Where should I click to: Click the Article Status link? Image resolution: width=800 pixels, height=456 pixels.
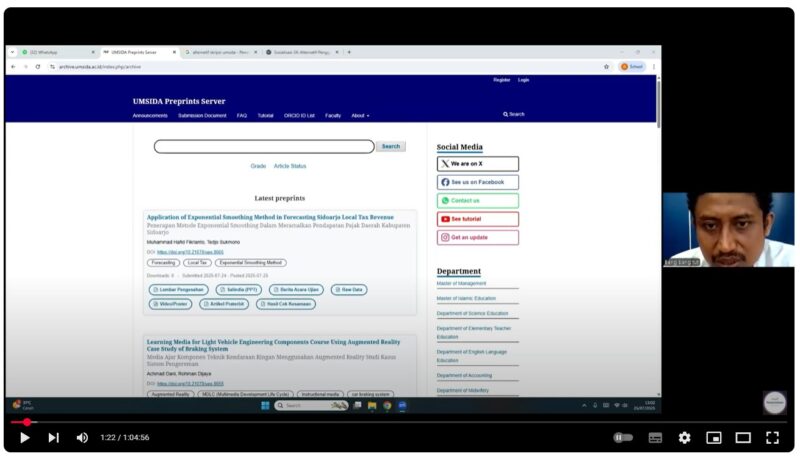click(290, 166)
